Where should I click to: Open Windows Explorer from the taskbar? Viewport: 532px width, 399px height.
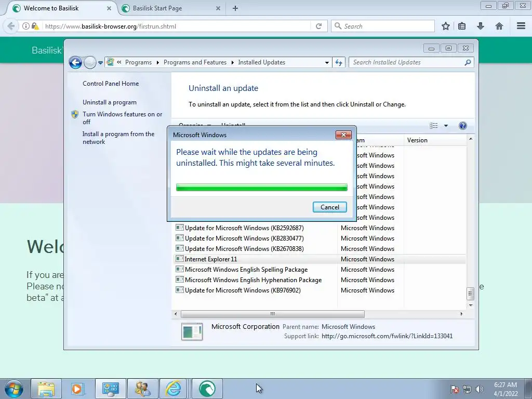tap(46, 389)
